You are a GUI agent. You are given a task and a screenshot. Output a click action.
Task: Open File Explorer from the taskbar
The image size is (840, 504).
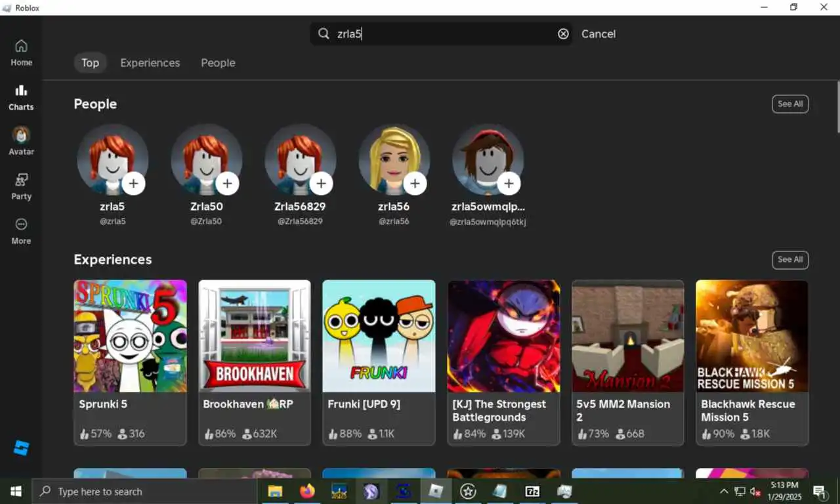tap(275, 491)
